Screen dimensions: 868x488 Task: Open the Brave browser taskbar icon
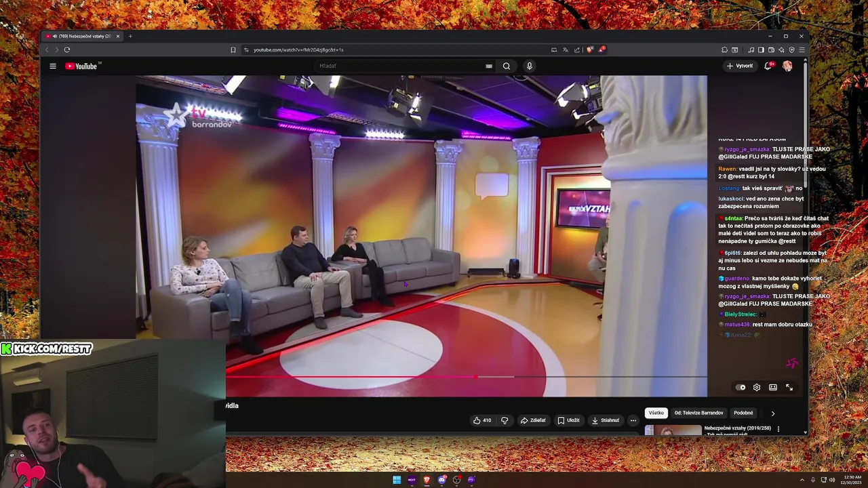(427, 480)
